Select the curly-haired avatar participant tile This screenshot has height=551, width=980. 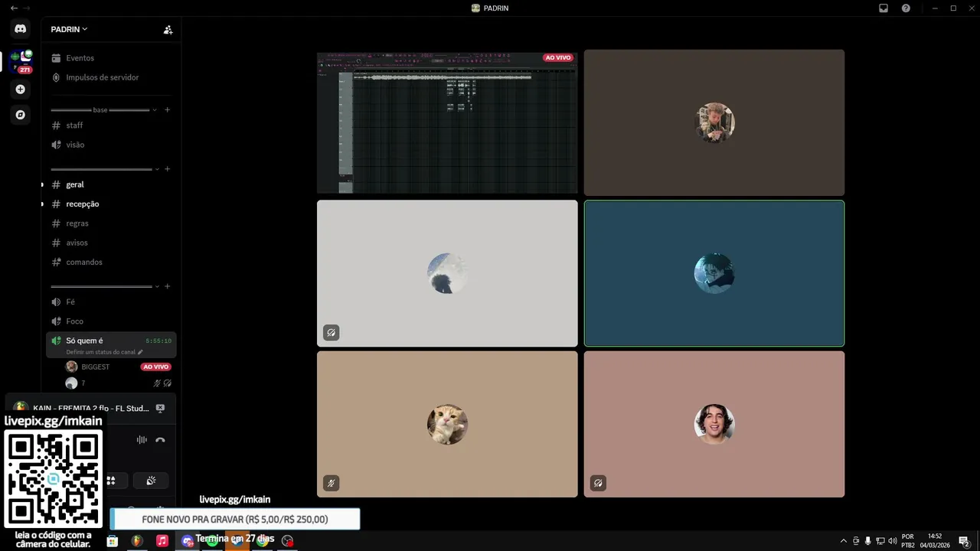pyautogui.click(x=714, y=122)
